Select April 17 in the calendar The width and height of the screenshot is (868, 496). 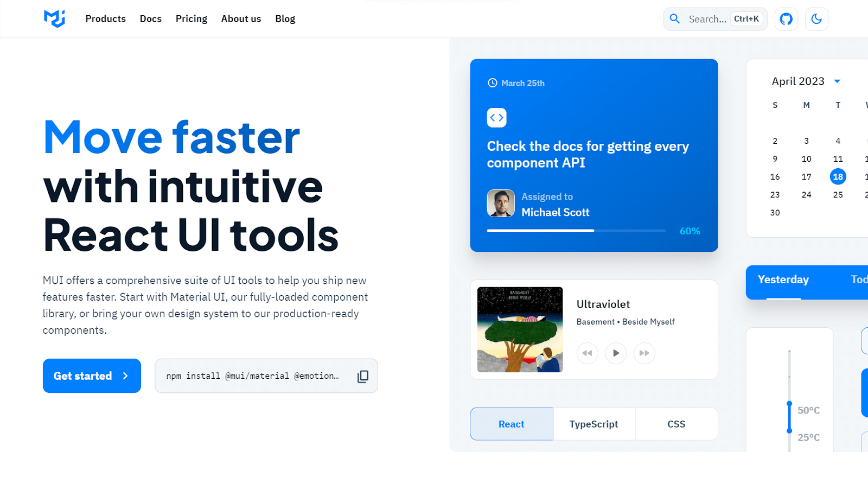pos(807,177)
